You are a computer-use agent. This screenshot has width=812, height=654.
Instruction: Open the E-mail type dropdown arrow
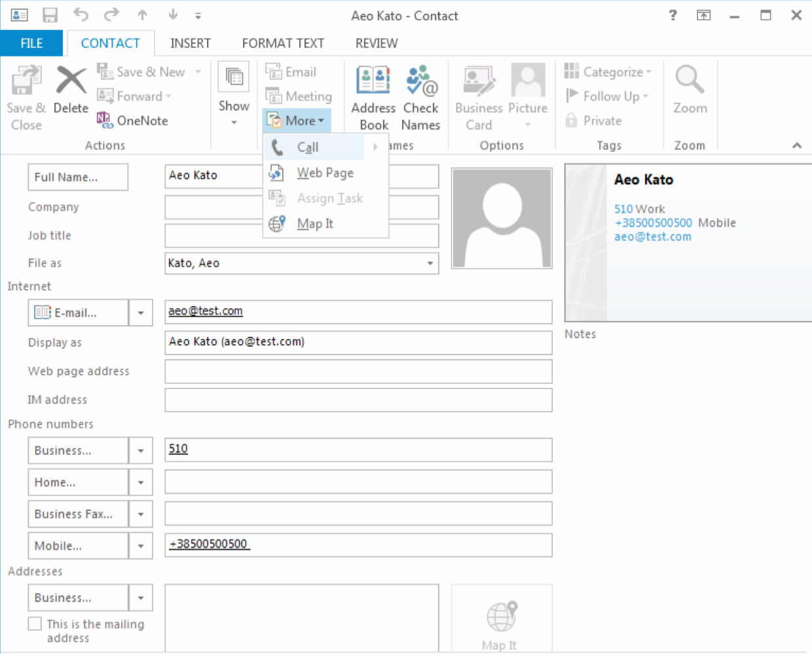coord(141,313)
